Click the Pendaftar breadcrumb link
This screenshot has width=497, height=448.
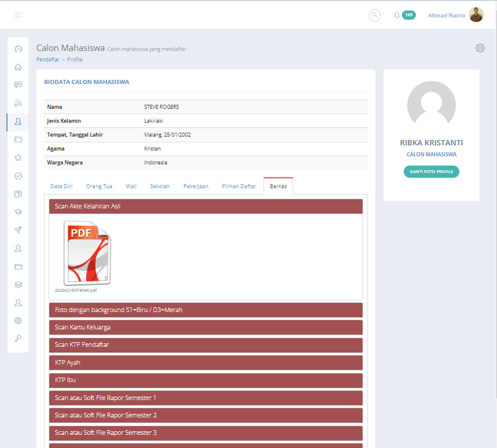(48, 60)
